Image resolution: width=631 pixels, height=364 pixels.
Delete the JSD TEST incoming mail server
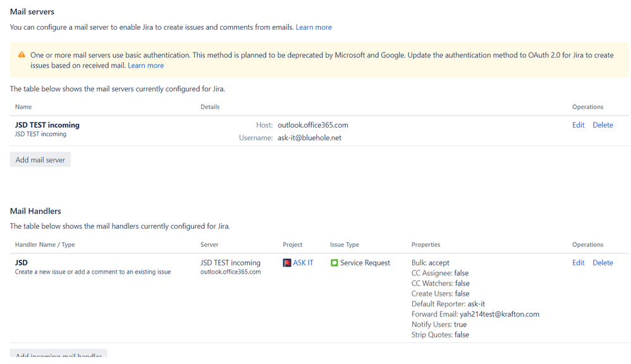point(603,125)
